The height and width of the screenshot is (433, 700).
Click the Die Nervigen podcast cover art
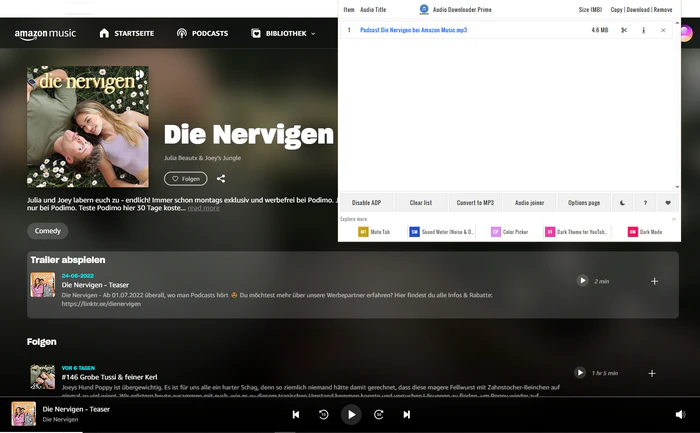point(88,127)
